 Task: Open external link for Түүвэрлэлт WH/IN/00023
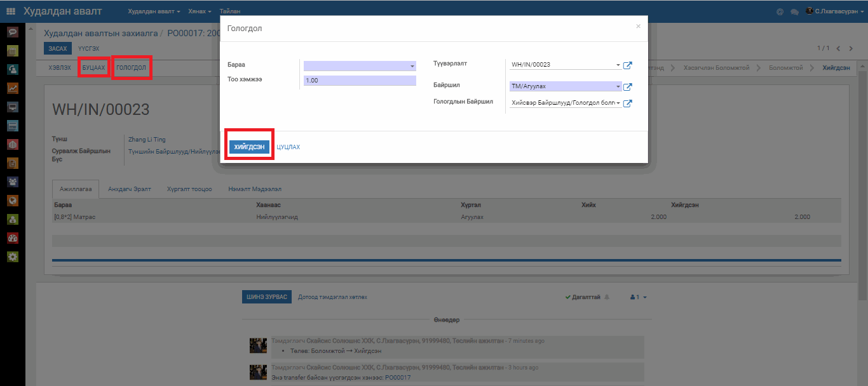coord(627,65)
